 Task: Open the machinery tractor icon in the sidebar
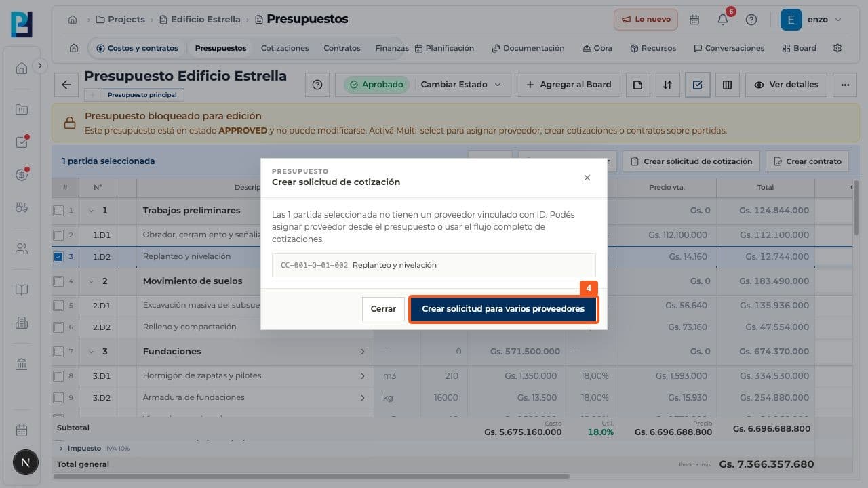click(x=22, y=207)
